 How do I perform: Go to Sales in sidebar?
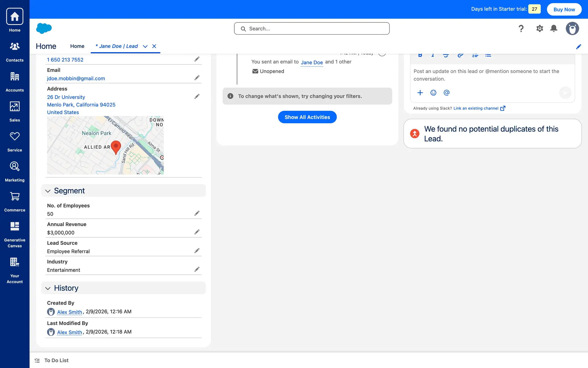point(15,111)
